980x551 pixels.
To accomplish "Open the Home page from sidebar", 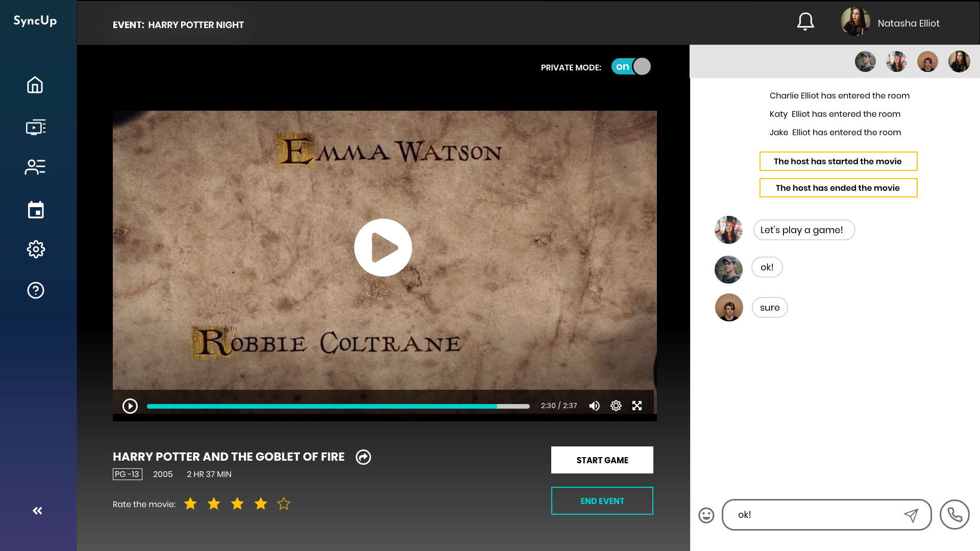I will pyautogui.click(x=35, y=85).
